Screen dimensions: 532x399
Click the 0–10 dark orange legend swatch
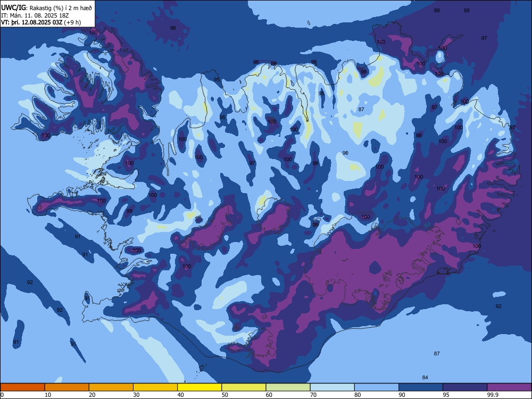tap(22, 387)
